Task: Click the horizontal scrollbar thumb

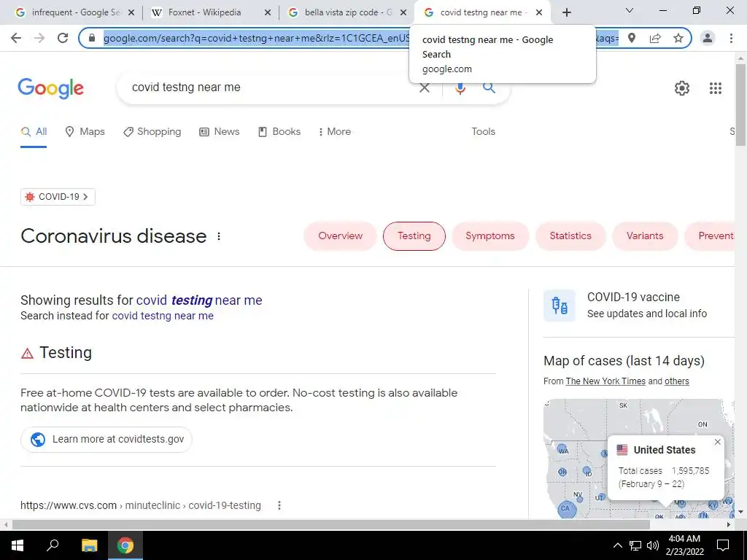Action: pyautogui.click(x=331, y=525)
